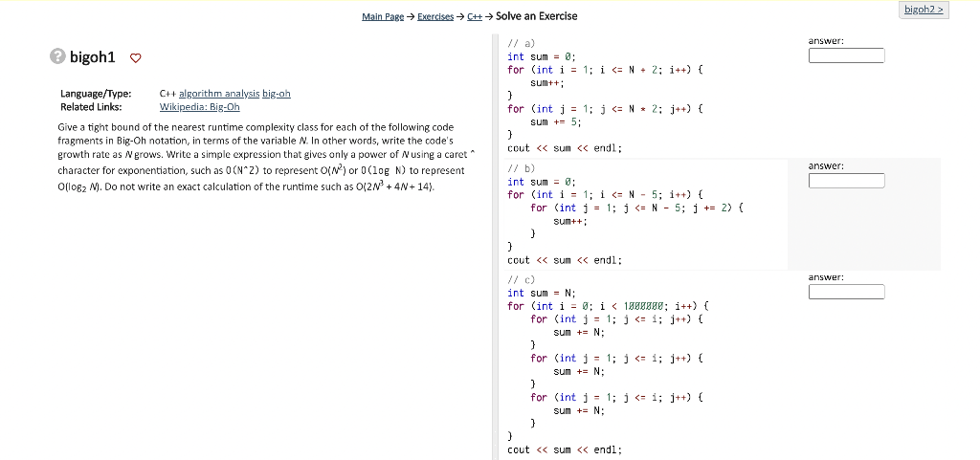The height and width of the screenshot is (460, 980).
Task: Click the 'Solve an Exercise' breadcrumb text
Action: tap(536, 16)
